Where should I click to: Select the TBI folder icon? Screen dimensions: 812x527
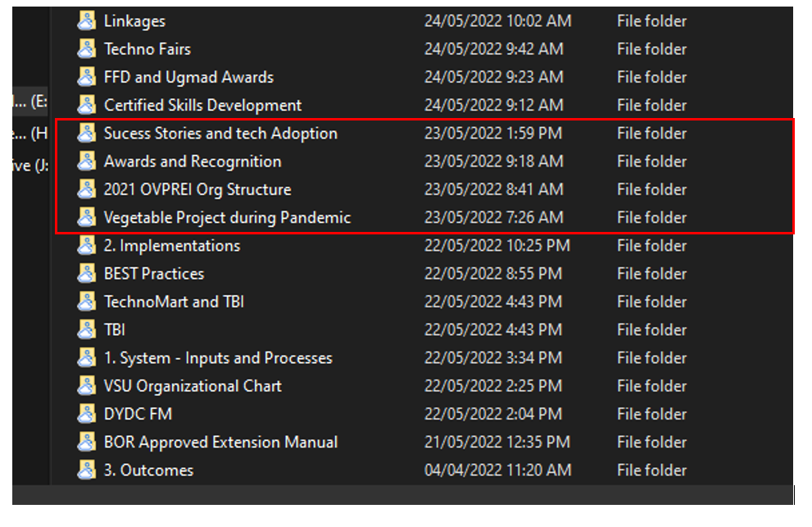pos(86,329)
